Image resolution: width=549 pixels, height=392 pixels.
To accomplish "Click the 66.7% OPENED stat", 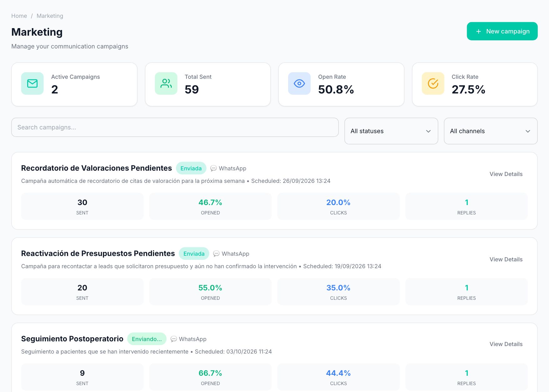I will 210,377.
